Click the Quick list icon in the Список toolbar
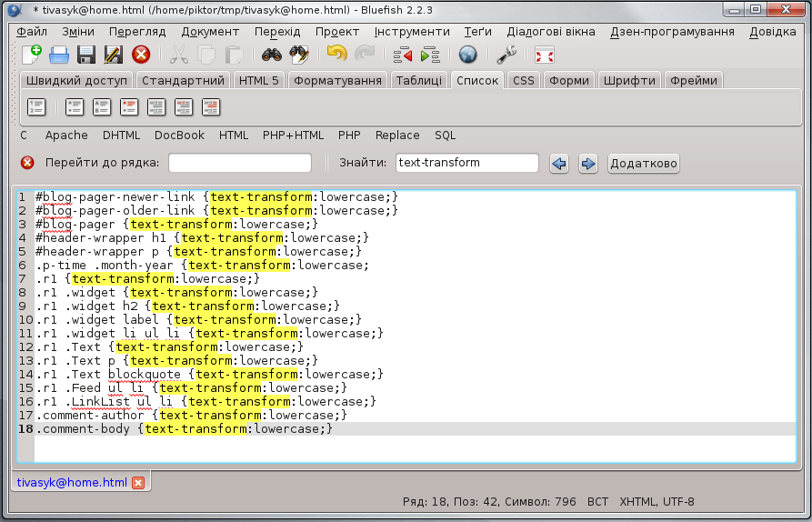 (x=36, y=107)
